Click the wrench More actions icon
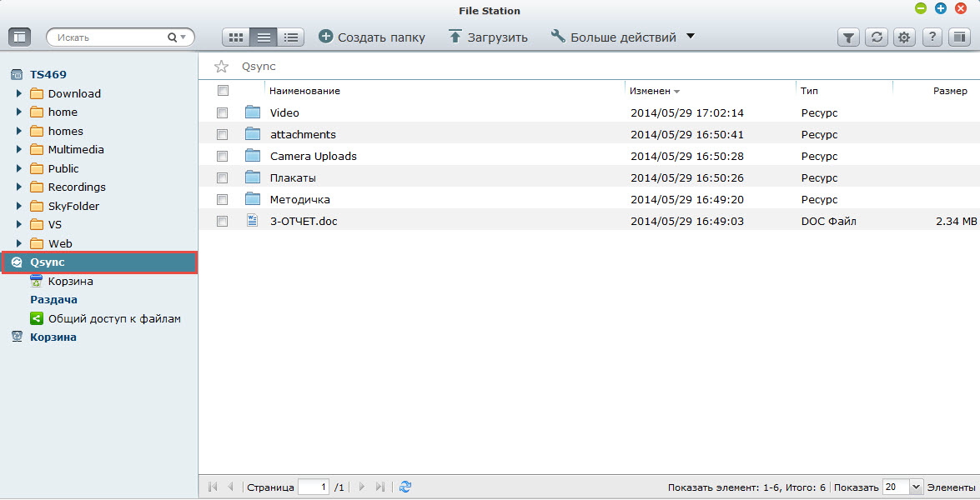 tap(557, 36)
